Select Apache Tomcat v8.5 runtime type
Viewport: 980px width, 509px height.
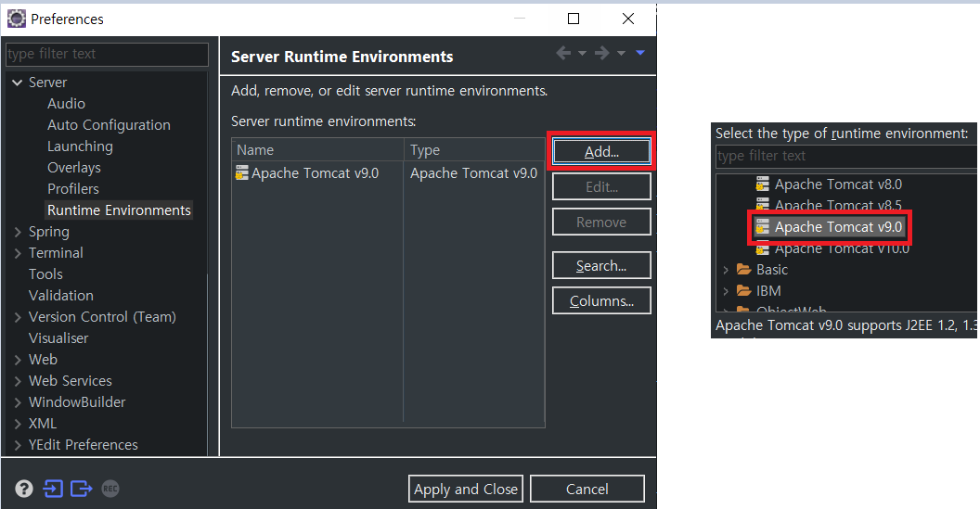click(838, 205)
